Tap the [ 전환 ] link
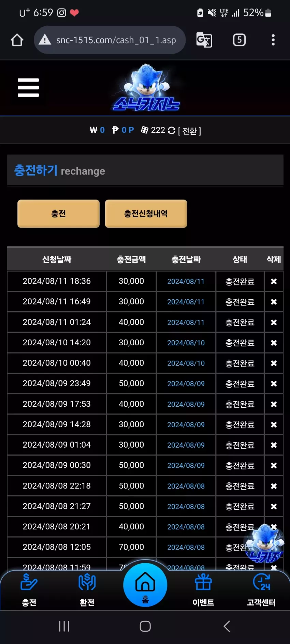 (x=189, y=131)
